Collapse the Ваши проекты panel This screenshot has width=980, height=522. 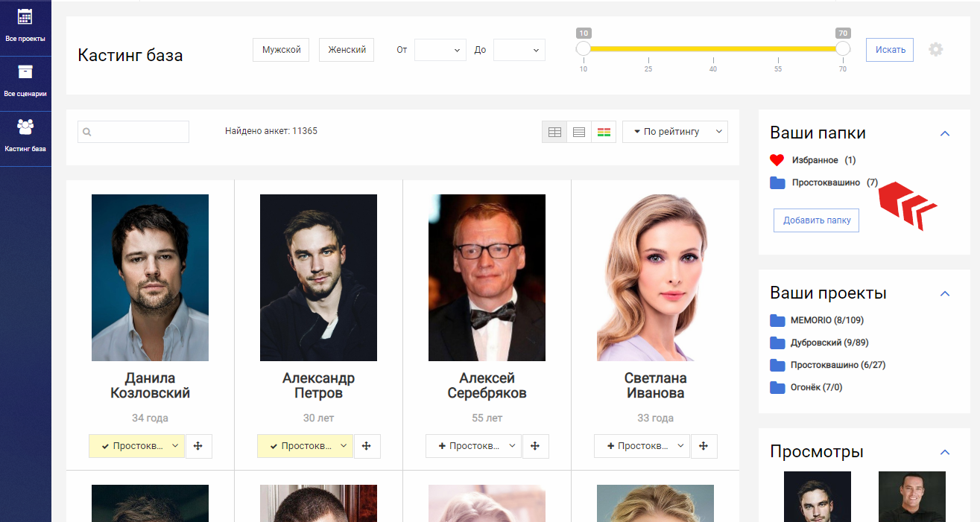(945, 293)
